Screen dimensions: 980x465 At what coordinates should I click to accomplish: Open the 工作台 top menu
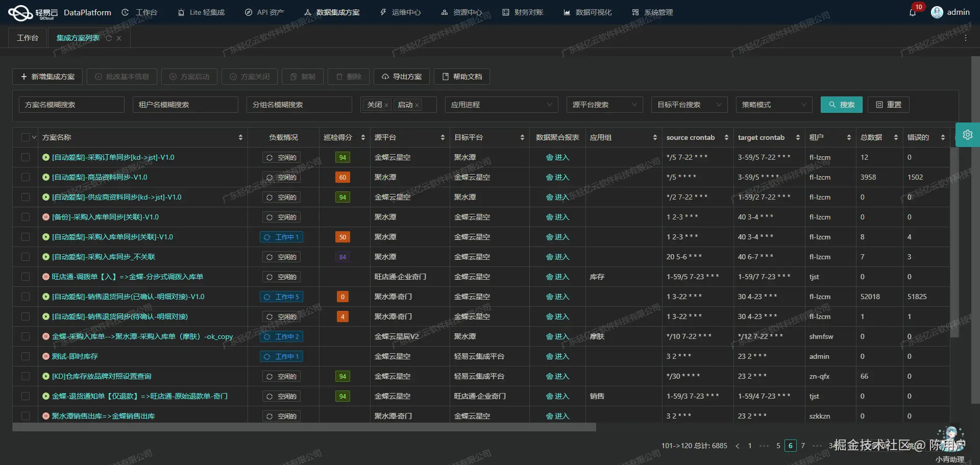(x=140, y=12)
